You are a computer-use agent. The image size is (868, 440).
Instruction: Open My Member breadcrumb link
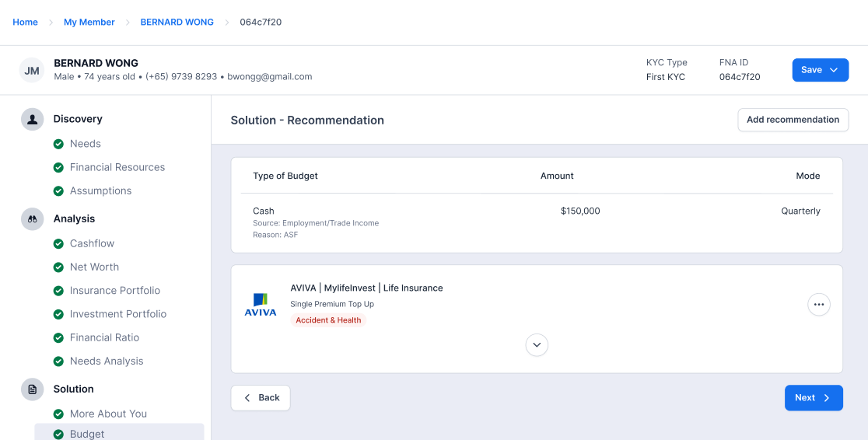click(x=89, y=22)
